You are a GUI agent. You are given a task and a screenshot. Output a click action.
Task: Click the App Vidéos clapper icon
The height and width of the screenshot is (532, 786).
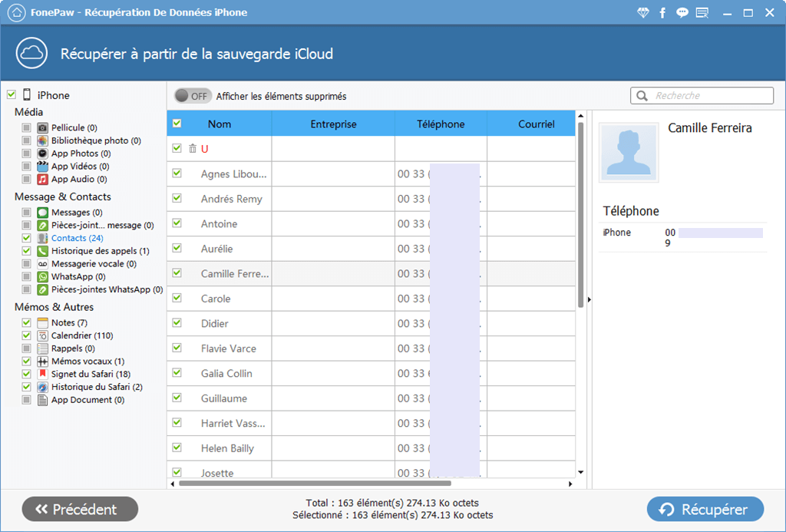pyautogui.click(x=43, y=167)
